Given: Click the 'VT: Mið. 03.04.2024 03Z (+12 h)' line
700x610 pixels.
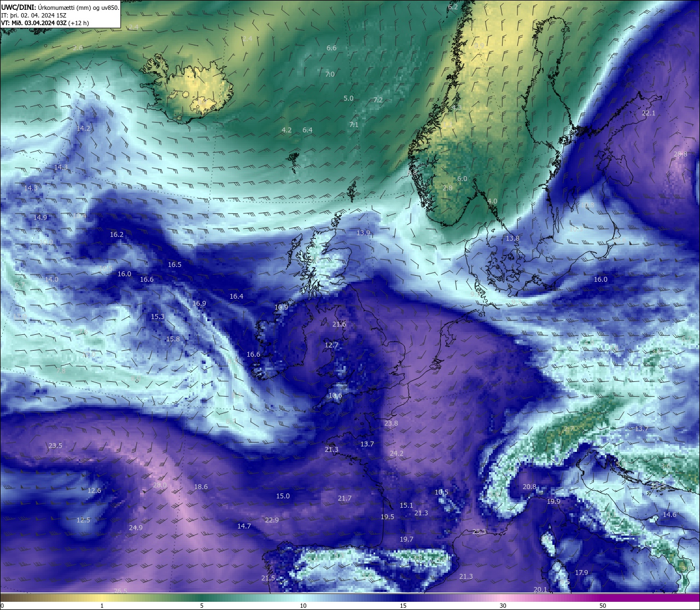Looking at the screenshot, I should click(x=45, y=23).
